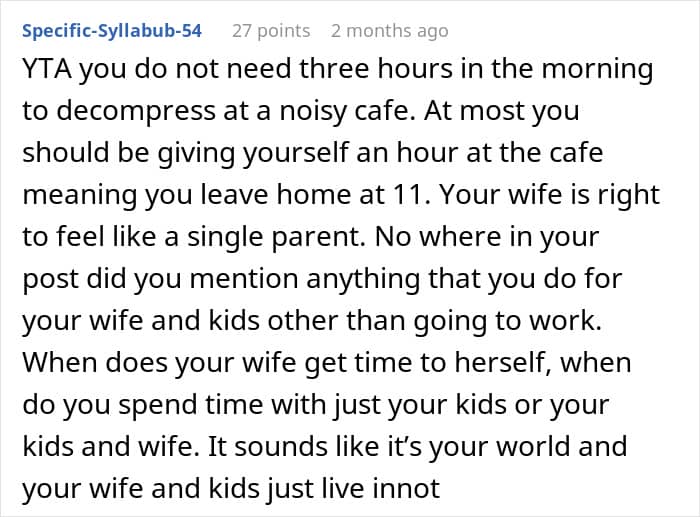Click the sentence starting 'Your wife is right'
Image resolution: width=700 pixels, height=517 pixels.
tap(550, 195)
